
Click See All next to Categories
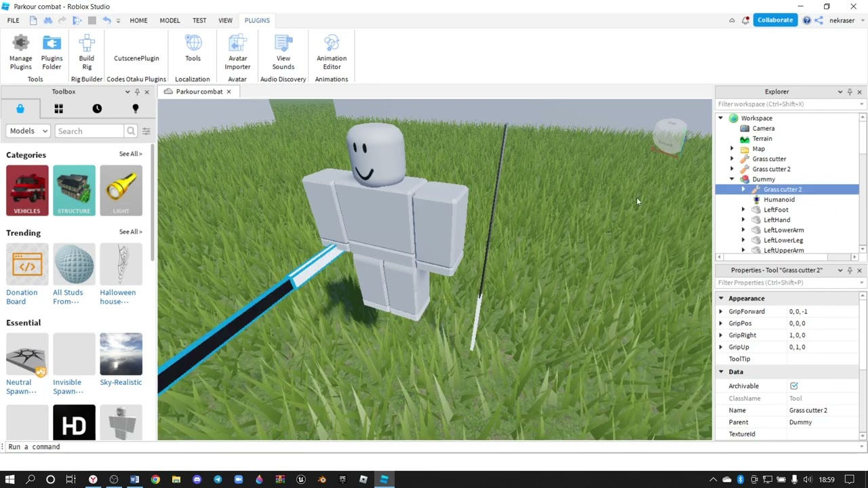130,154
